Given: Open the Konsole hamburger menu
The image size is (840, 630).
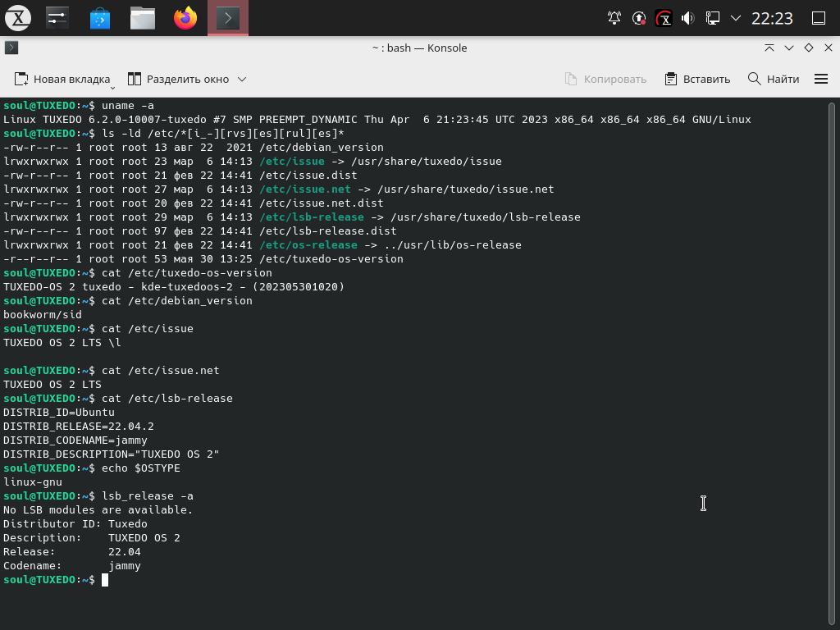Looking at the screenshot, I should (x=820, y=80).
